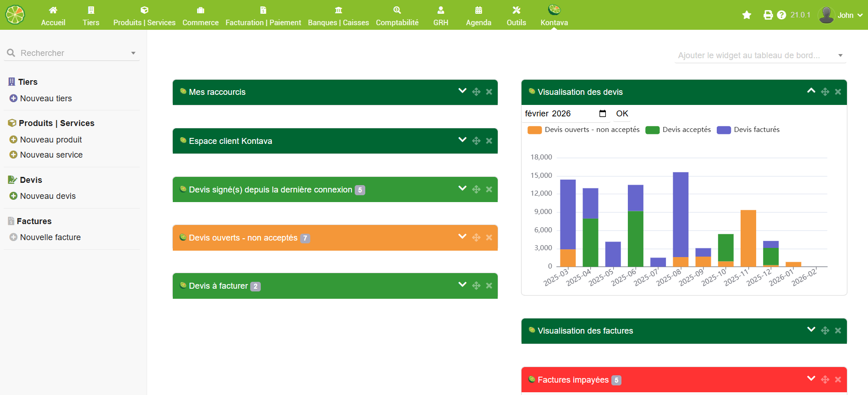Toggle Devis acceptés legend series
The height and width of the screenshot is (395, 868).
678,130
